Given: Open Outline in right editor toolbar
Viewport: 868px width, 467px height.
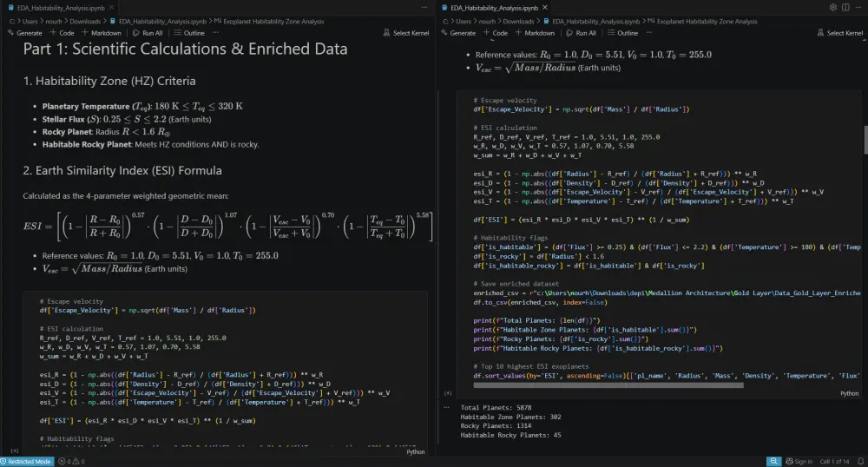Looking at the screenshot, I should click(622, 33).
